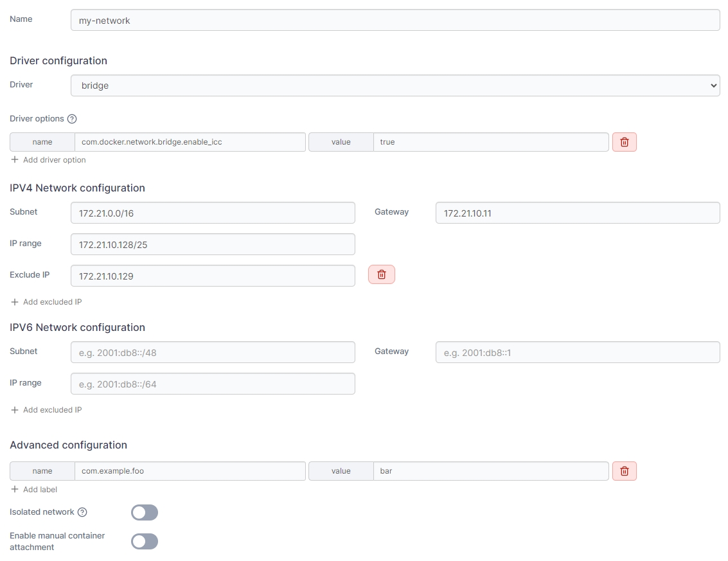
Task: Click the IPV4 Subnet input field
Action: click(x=213, y=213)
